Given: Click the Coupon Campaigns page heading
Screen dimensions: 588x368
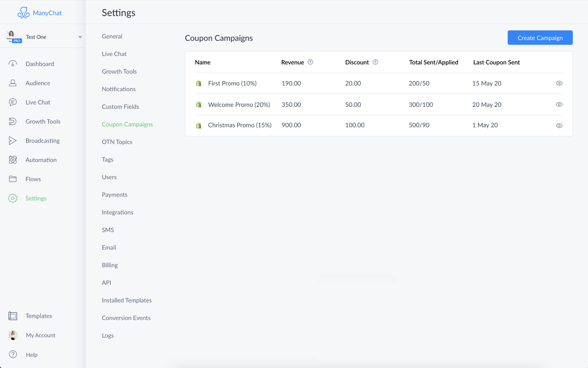Looking at the screenshot, I should pyautogui.click(x=219, y=38).
